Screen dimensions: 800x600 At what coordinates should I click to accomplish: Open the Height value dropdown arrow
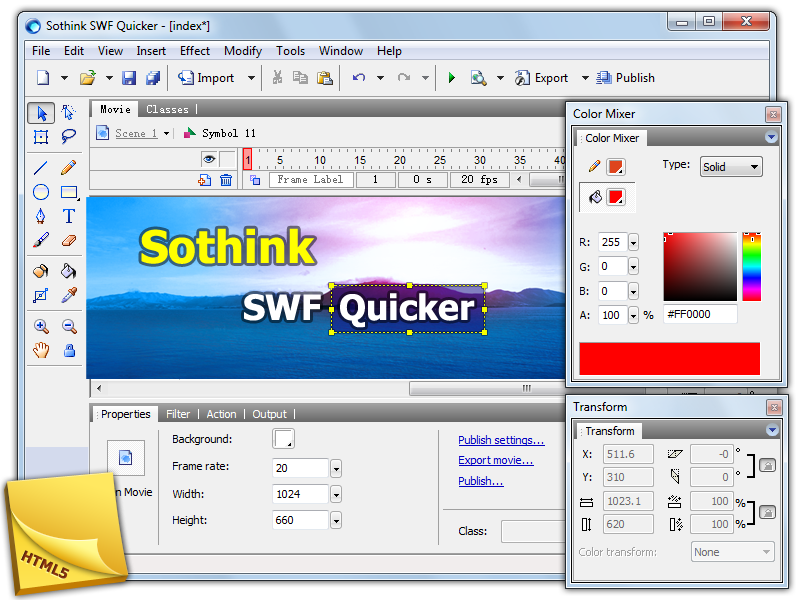336,520
